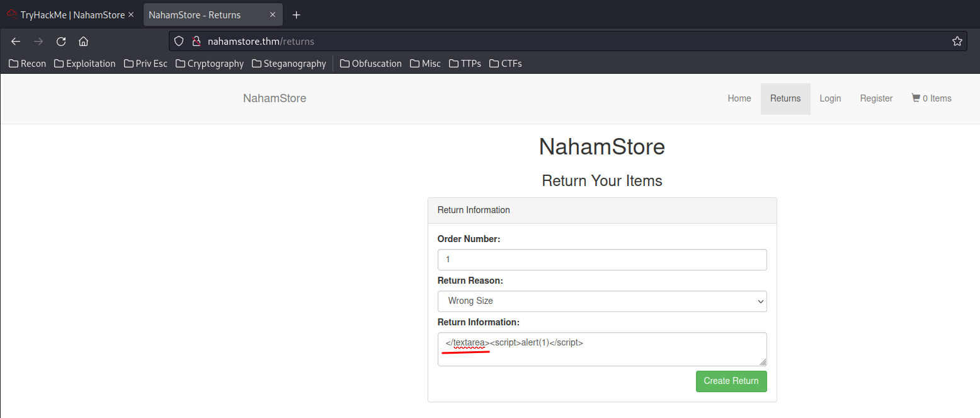
Task: Click the Return Your Items heading
Action: tap(602, 181)
